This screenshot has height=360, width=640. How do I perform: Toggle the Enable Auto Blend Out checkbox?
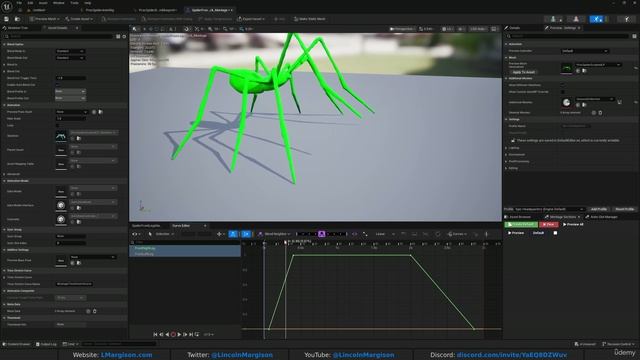pyautogui.click(x=57, y=85)
